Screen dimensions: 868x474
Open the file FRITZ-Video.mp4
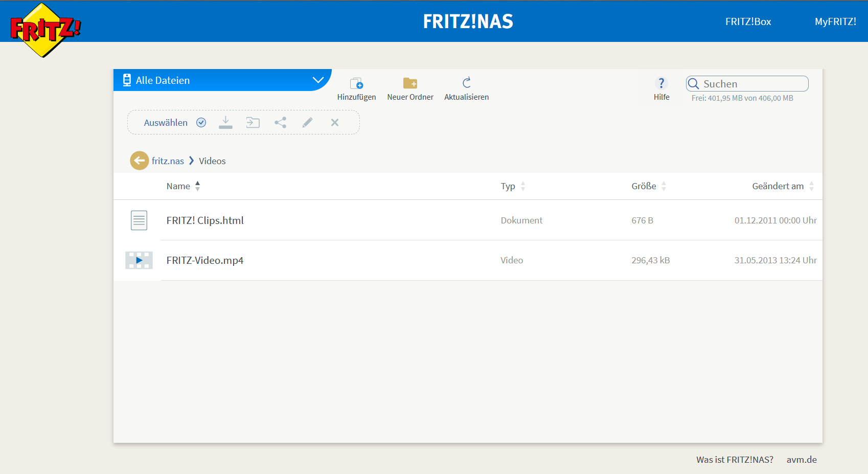(205, 260)
